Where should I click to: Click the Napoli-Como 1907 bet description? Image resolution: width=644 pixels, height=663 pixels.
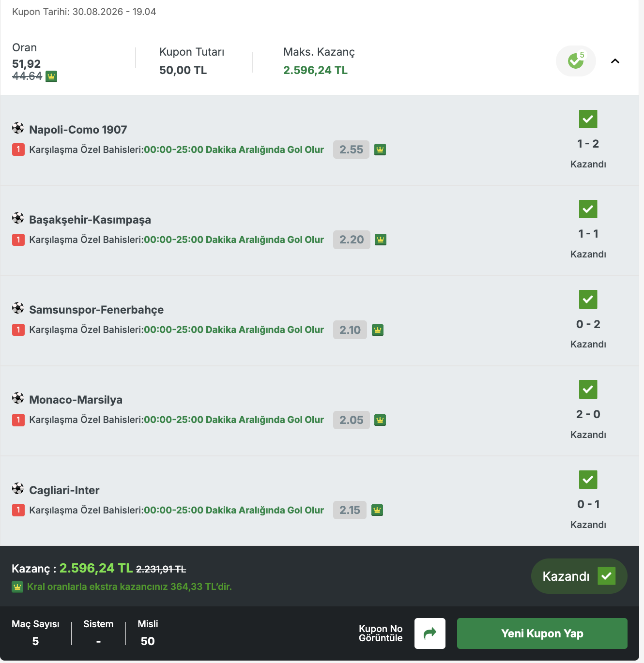click(x=176, y=150)
